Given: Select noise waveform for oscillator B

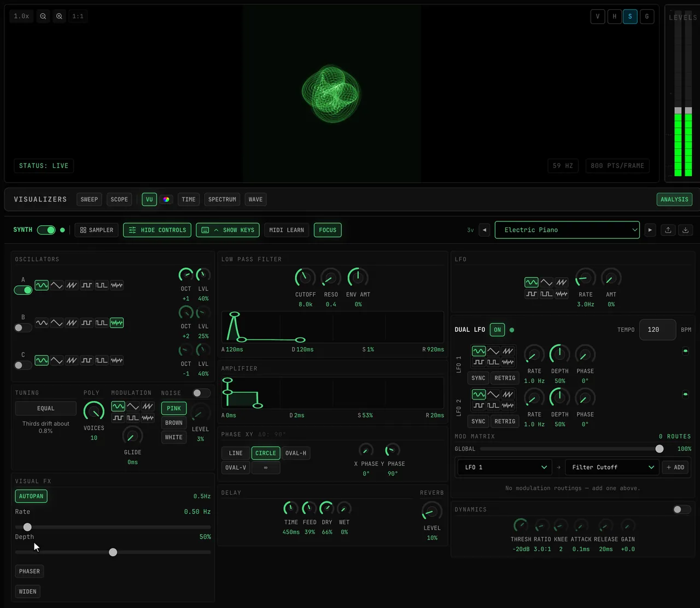Looking at the screenshot, I should point(116,323).
